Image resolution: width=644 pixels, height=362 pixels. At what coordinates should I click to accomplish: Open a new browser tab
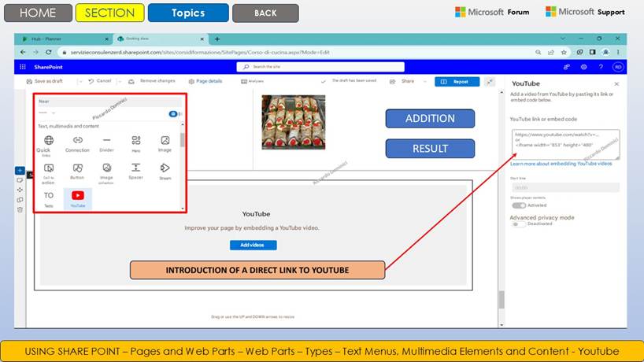tap(217, 39)
